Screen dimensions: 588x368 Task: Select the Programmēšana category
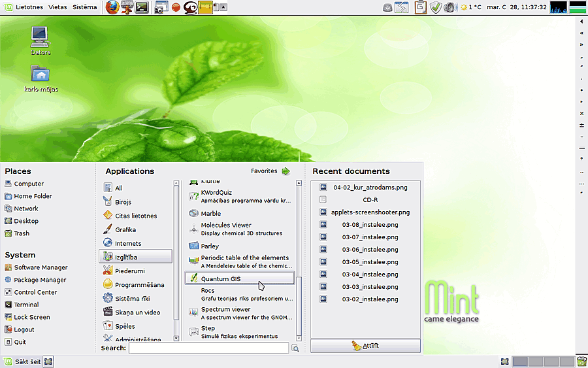(x=135, y=285)
